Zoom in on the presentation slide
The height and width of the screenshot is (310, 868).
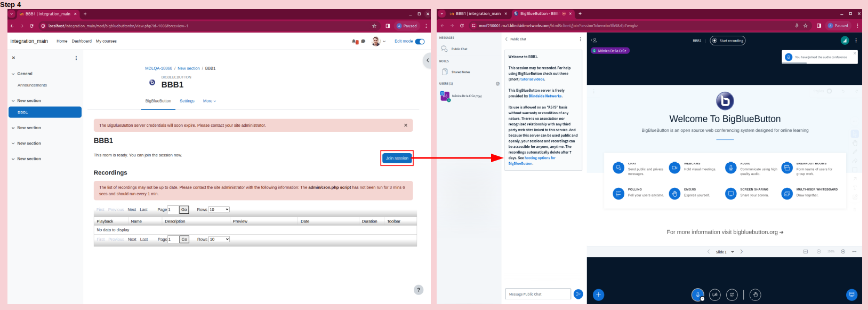(x=843, y=252)
